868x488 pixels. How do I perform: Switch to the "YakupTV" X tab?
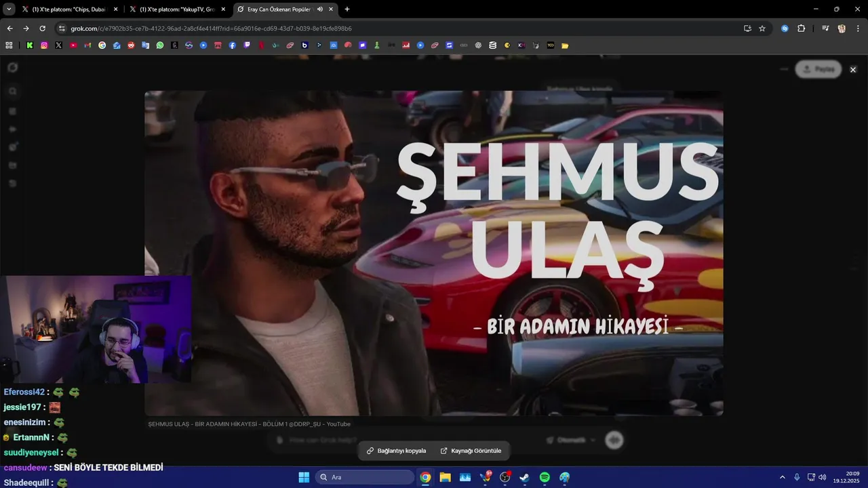(179, 9)
